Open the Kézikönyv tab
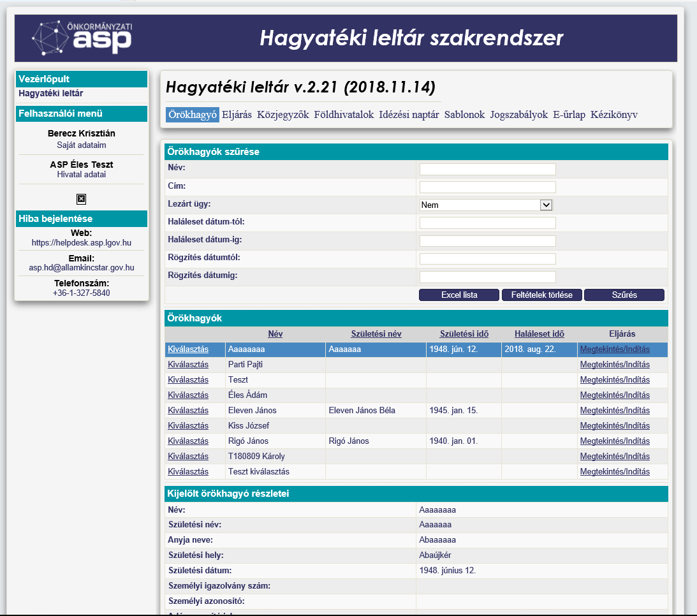This screenshot has height=616, width=697. pos(614,115)
